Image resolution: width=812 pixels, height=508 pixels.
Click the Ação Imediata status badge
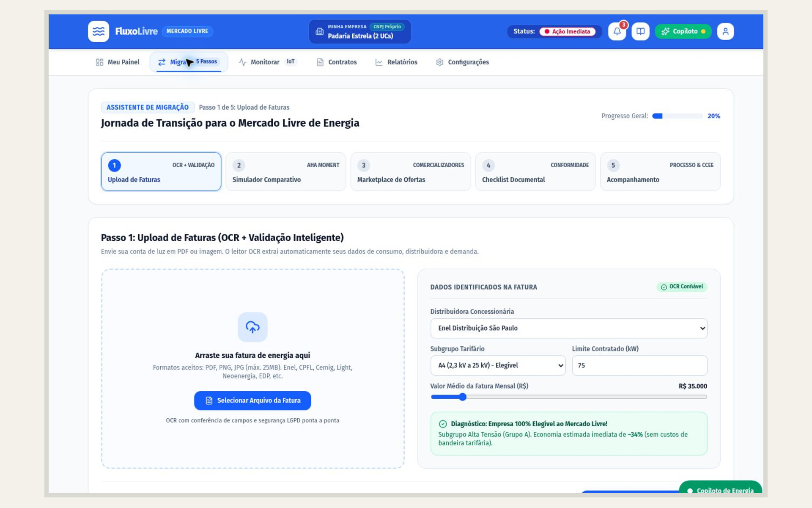(567, 31)
